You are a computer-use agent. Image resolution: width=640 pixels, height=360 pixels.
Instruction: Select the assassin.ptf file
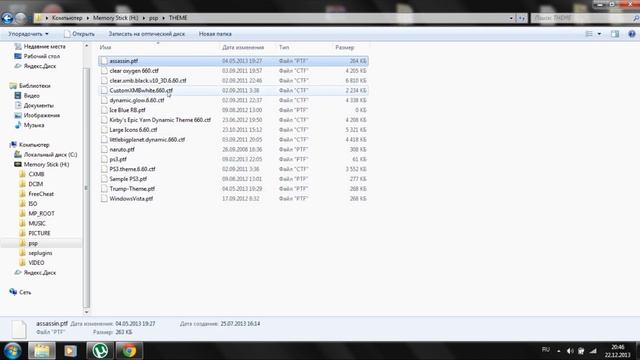point(233,61)
